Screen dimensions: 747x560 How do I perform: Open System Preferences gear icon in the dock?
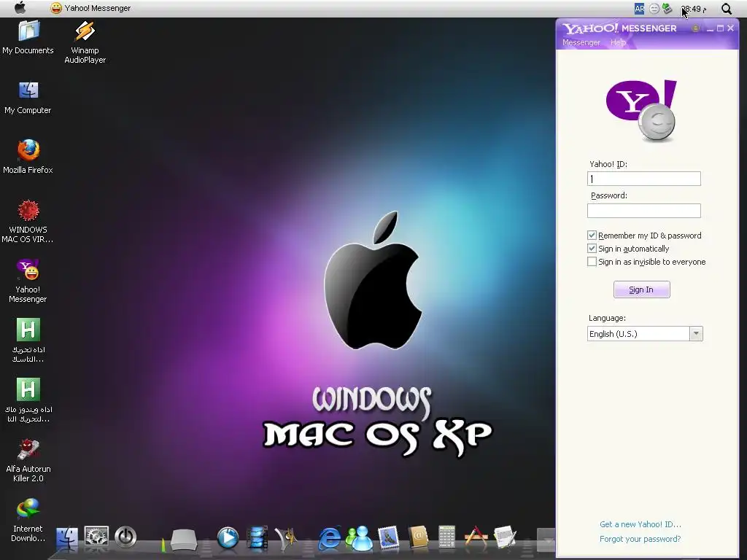pyautogui.click(x=96, y=537)
